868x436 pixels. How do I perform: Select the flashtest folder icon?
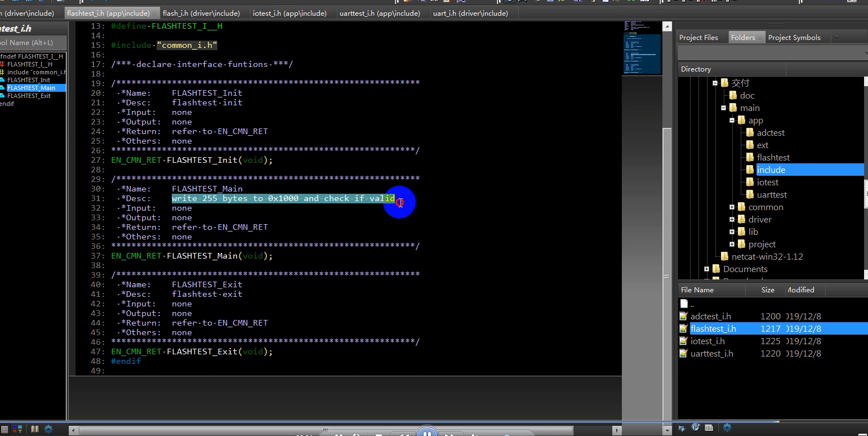[x=750, y=157]
